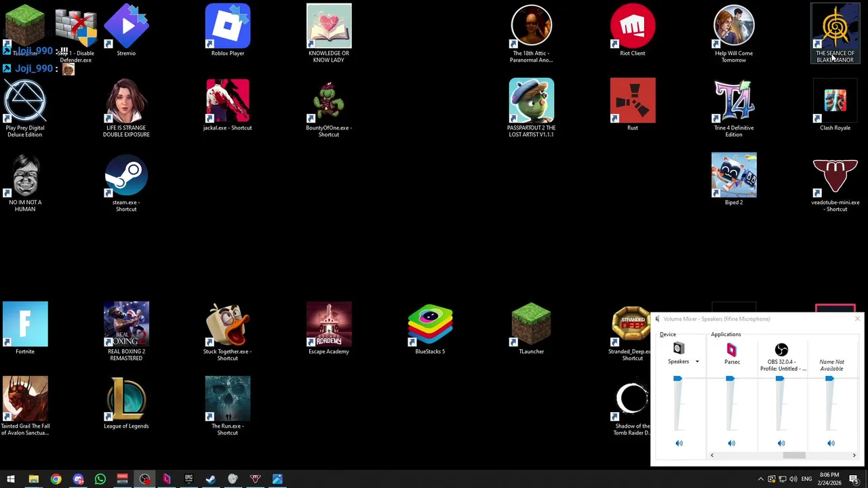The image size is (868, 488).
Task: Launch the Fortnite desktop icon
Action: (x=25, y=329)
